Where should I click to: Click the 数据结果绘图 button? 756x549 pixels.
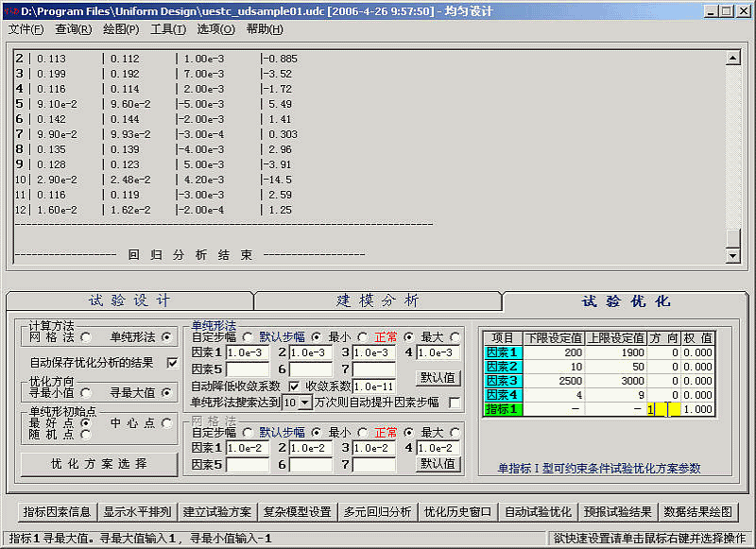point(698,512)
